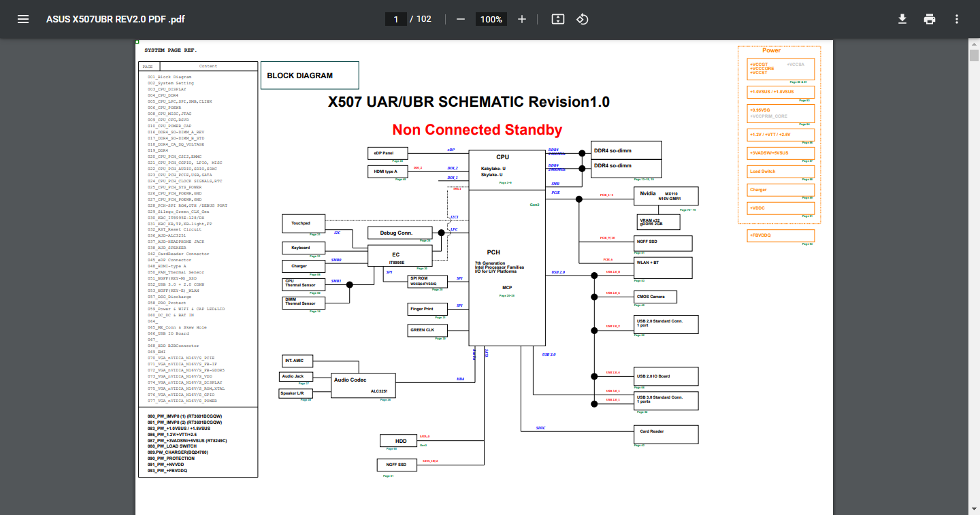Click the SYSTEM PAGE REF. label
980x515 pixels.
[x=170, y=50]
